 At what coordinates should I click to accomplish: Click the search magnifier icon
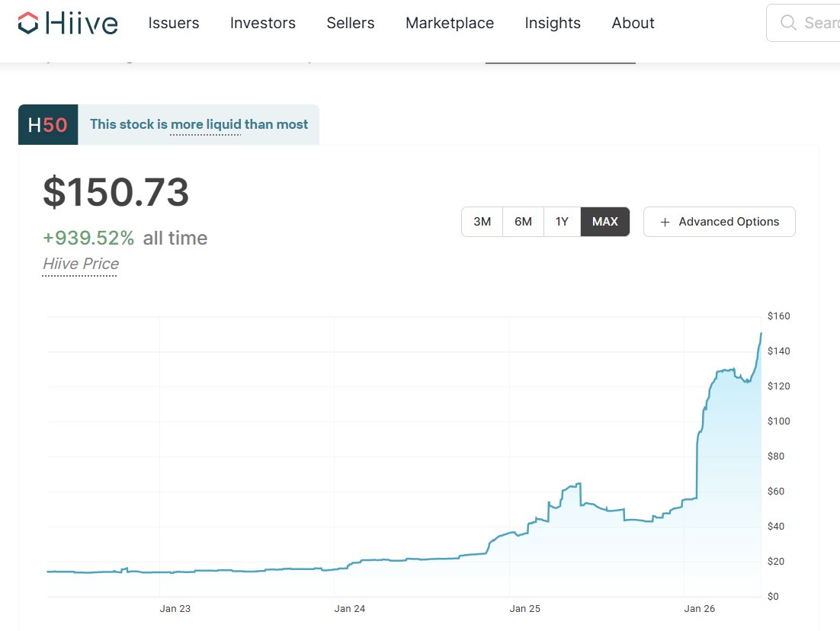coord(788,23)
